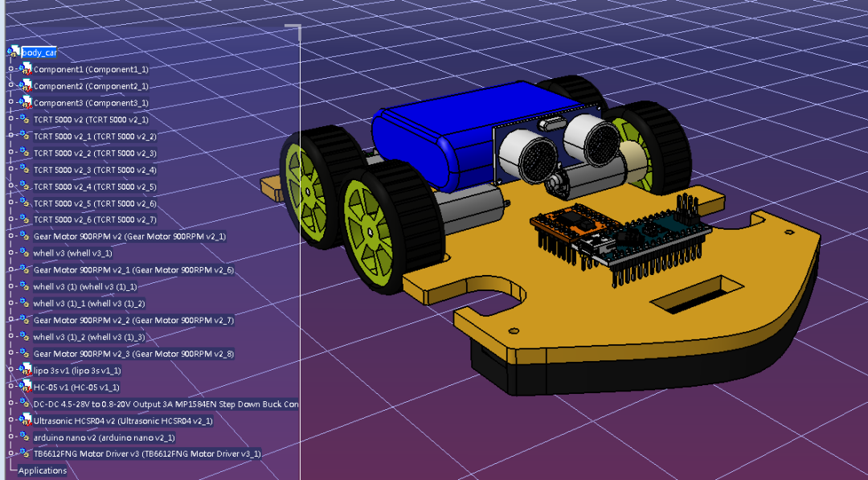This screenshot has height=480, width=868.
Task: Select the body_car root label
Action: (39, 52)
